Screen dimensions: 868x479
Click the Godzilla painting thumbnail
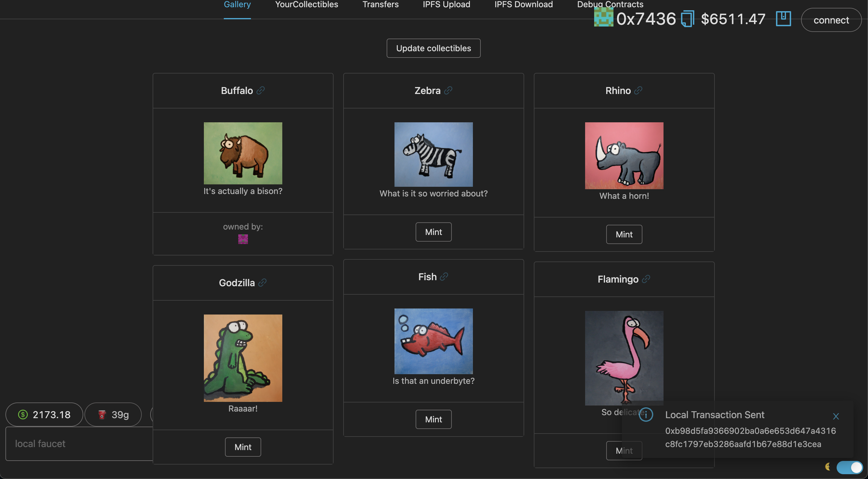point(243,358)
